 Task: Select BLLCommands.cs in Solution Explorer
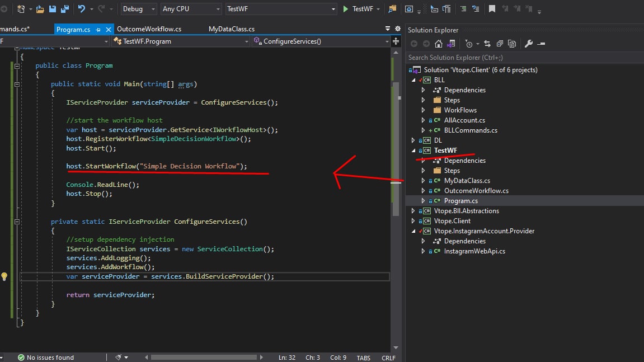pos(471,130)
